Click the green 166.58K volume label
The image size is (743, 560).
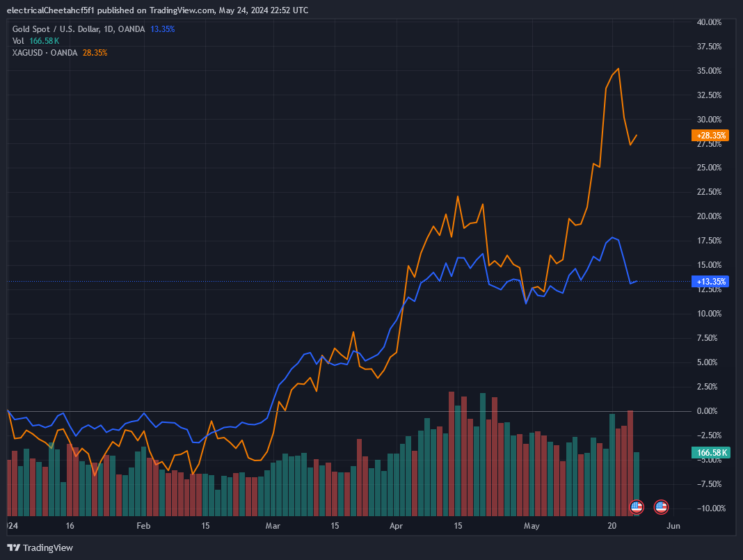[x=710, y=453]
